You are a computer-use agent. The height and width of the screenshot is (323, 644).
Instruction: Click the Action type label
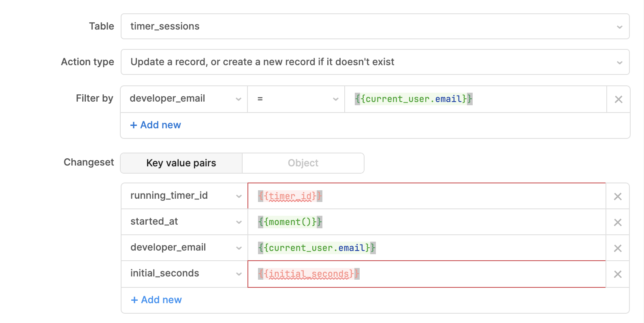tap(87, 62)
